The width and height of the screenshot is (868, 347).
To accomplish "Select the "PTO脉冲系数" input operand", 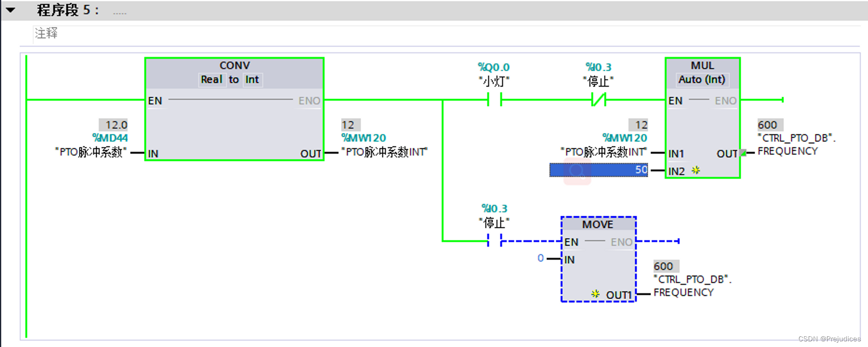I will click(91, 152).
